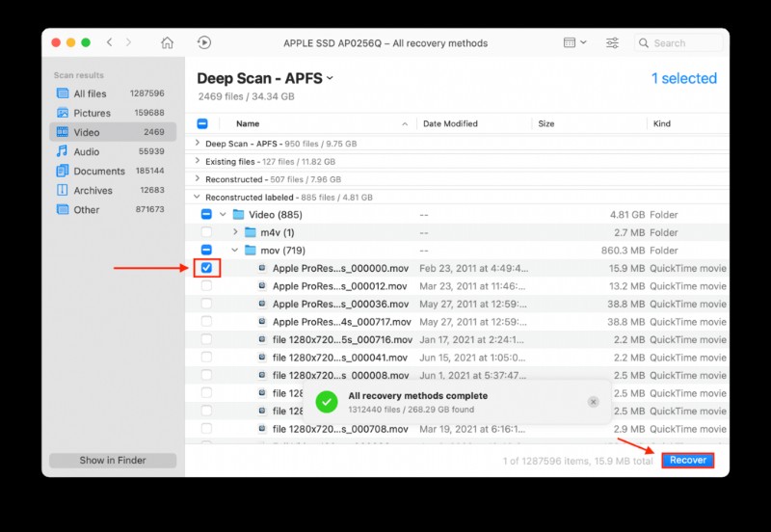Expand the Reconstructed 507 files group

198,178
